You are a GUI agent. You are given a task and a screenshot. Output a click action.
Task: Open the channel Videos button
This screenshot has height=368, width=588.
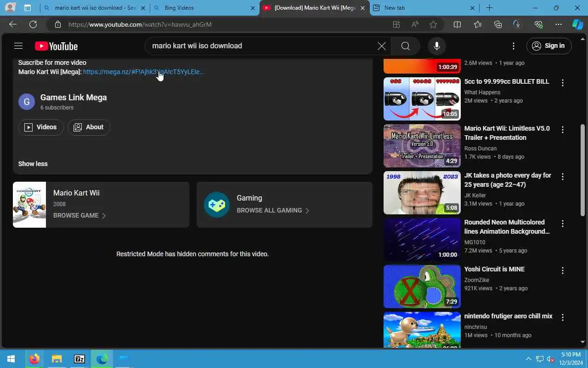(41, 127)
